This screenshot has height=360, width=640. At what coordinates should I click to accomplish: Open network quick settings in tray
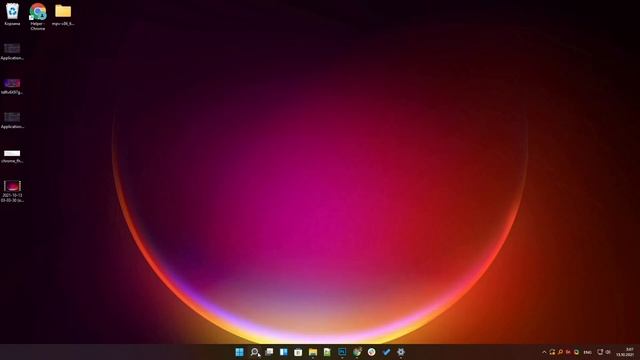pos(600,352)
